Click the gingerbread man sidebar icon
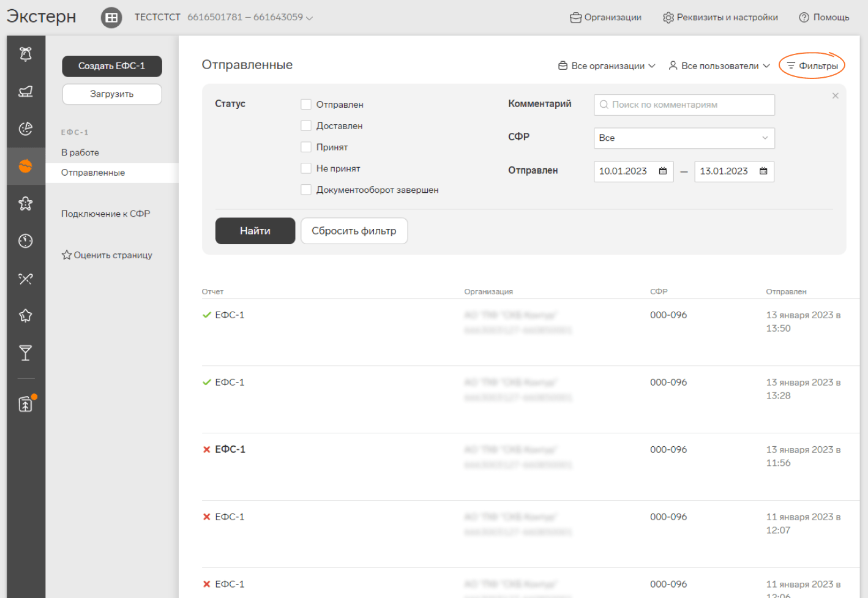The image size is (868, 598). [x=26, y=203]
